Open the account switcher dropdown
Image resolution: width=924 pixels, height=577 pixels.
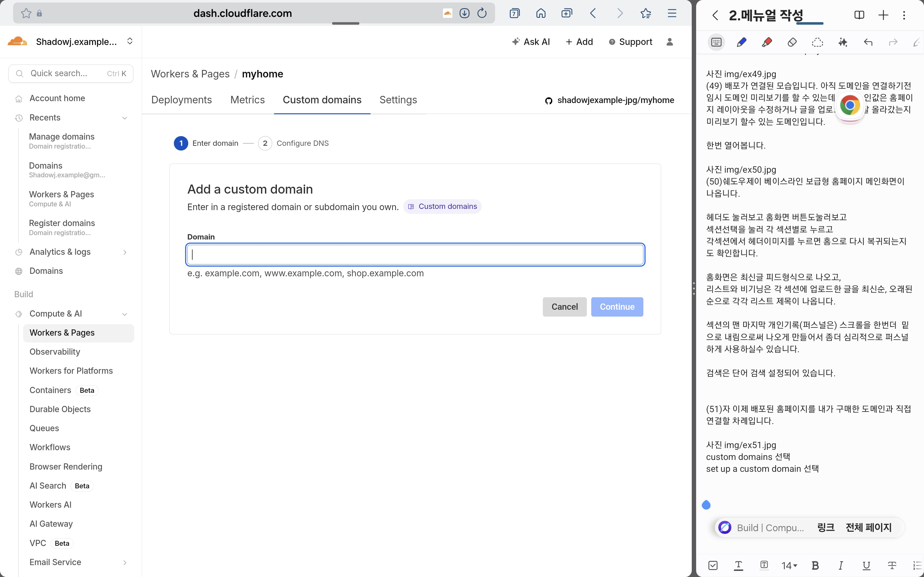coord(130,41)
